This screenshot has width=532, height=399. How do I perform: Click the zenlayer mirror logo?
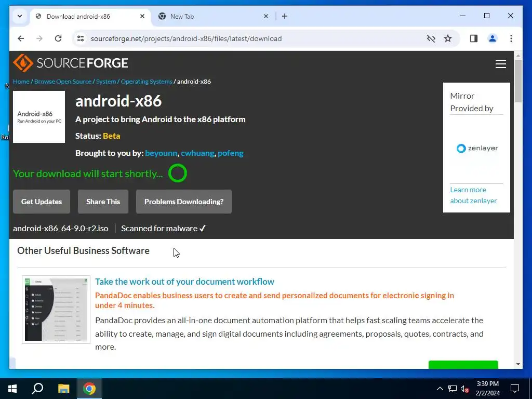tap(477, 148)
